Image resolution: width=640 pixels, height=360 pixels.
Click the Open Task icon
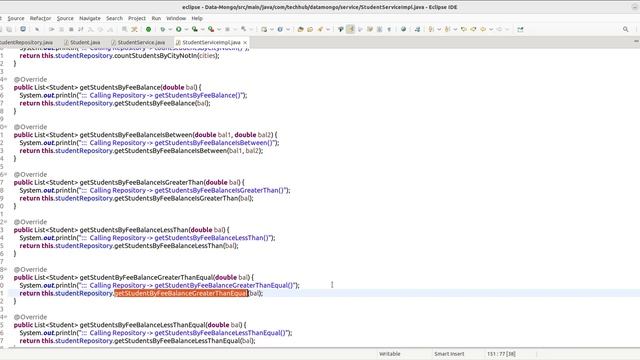coord(310,29)
